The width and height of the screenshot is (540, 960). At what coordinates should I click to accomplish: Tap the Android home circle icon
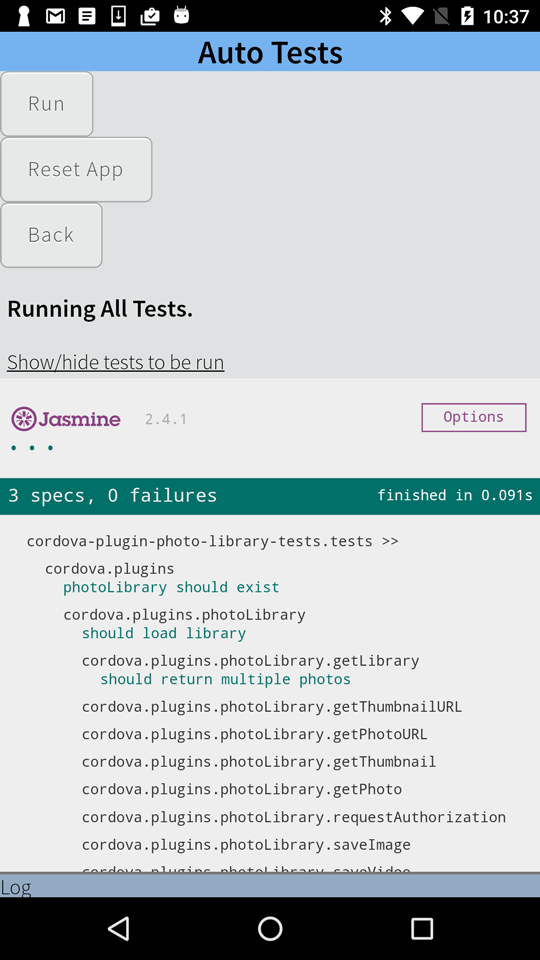270,928
